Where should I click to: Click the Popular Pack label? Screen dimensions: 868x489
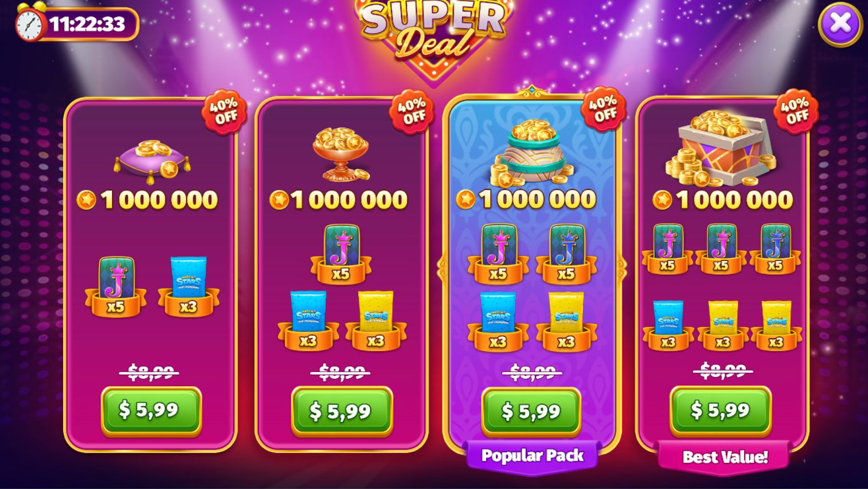coord(532,456)
